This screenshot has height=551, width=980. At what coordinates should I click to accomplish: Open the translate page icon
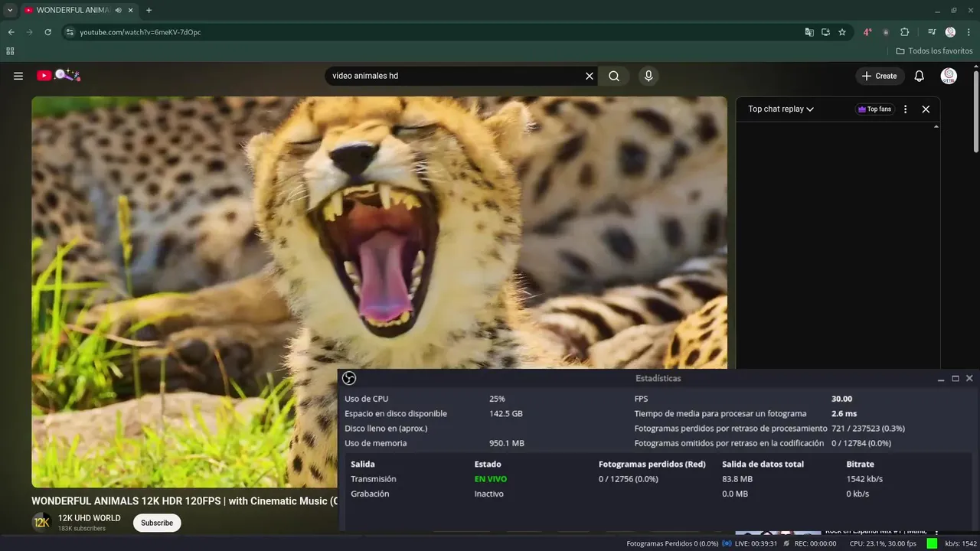[x=809, y=32]
